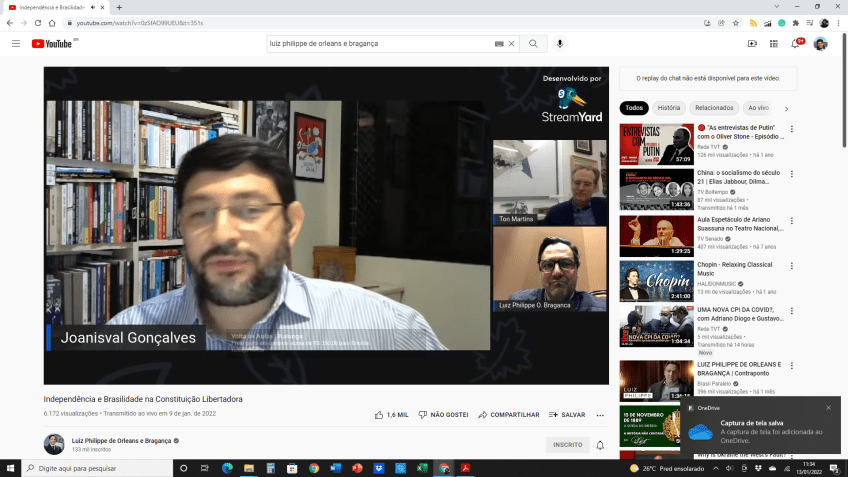The width and height of the screenshot is (848, 477).
Task: Select the Relacionados filter chip
Action: click(714, 108)
